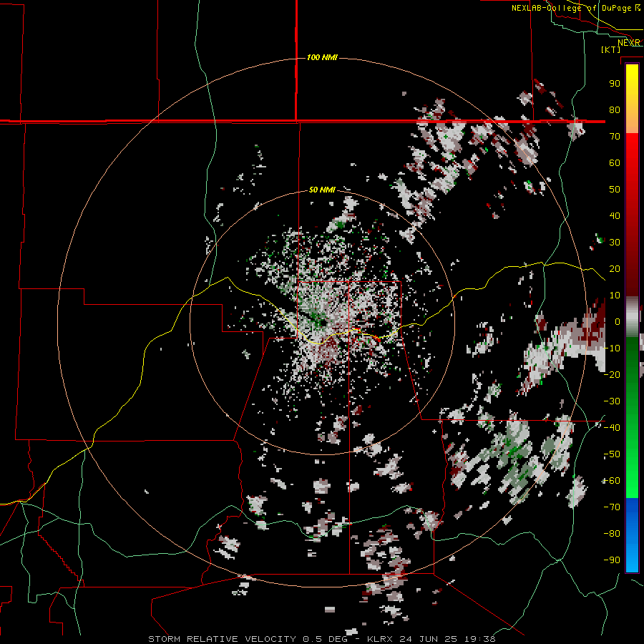The width and height of the screenshot is (644, 644).
Task: Click the '100 NMI' range ring label
Action: pos(322,57)
